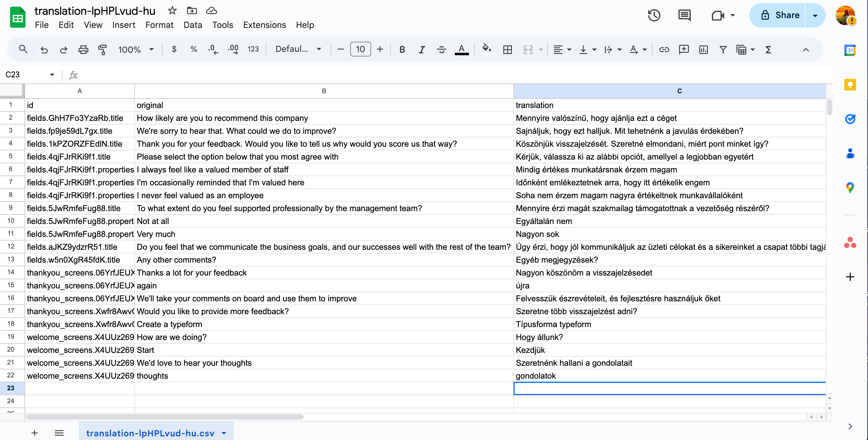Open text color picker
This screenshot has height=440, width=868.
click(462, 50)
